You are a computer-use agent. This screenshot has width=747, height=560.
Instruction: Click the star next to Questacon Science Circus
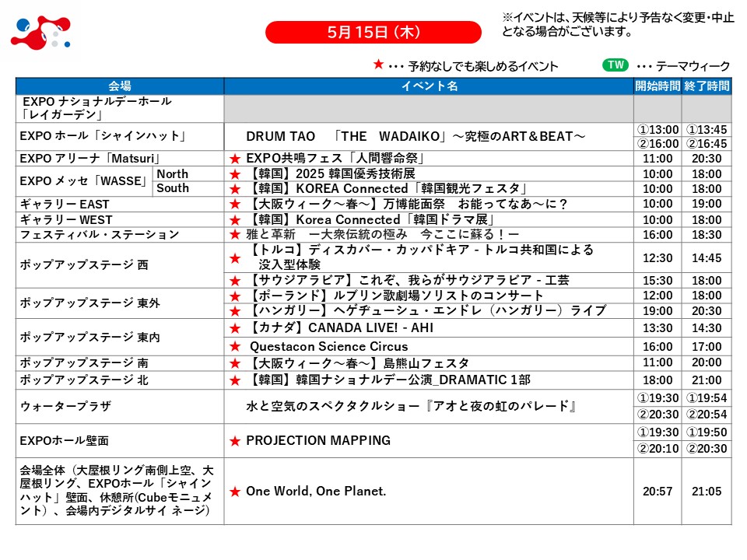[234, 346]
